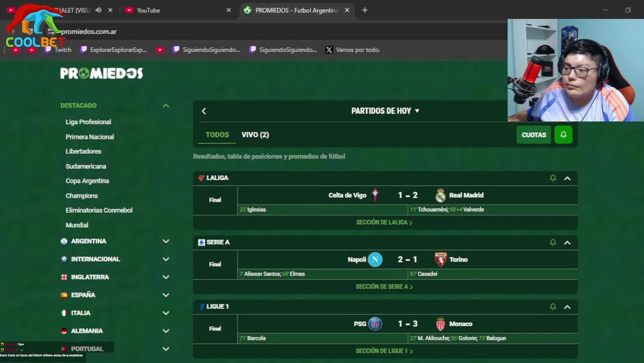Screen dimensions: 644x363
Task: Click the Torino crest
Action: 440,260
